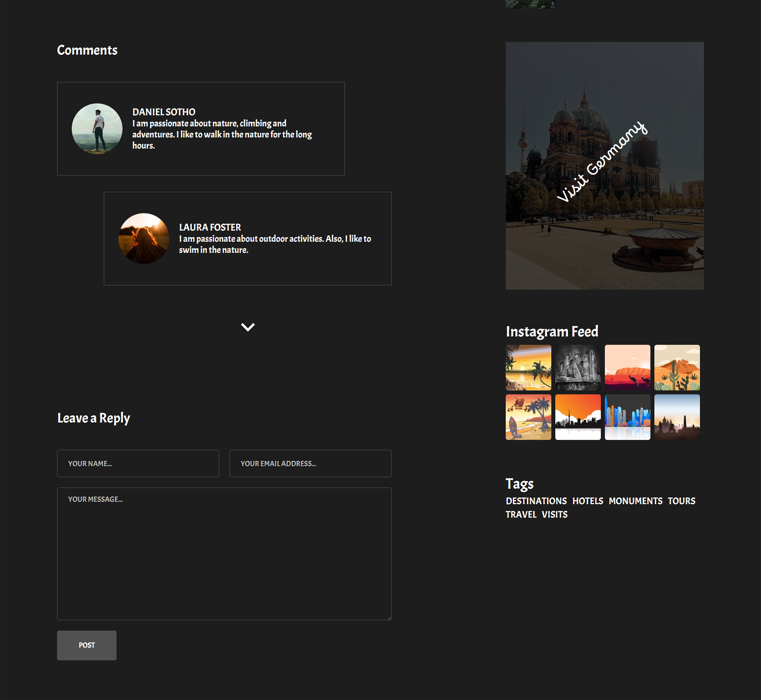
Task: Select the HOTELS tag
Action: 587,501
